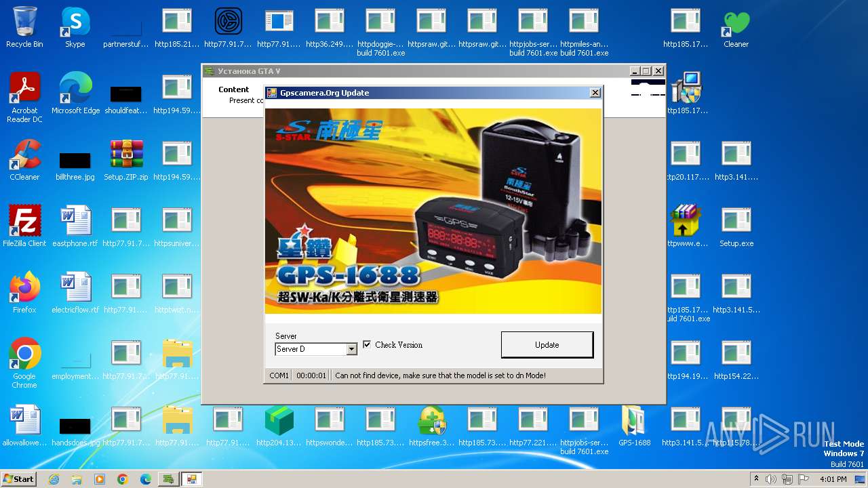The image size is (868, 488).
Task: Select the allowallowe... Word document icon
Action: coord(24,426)
